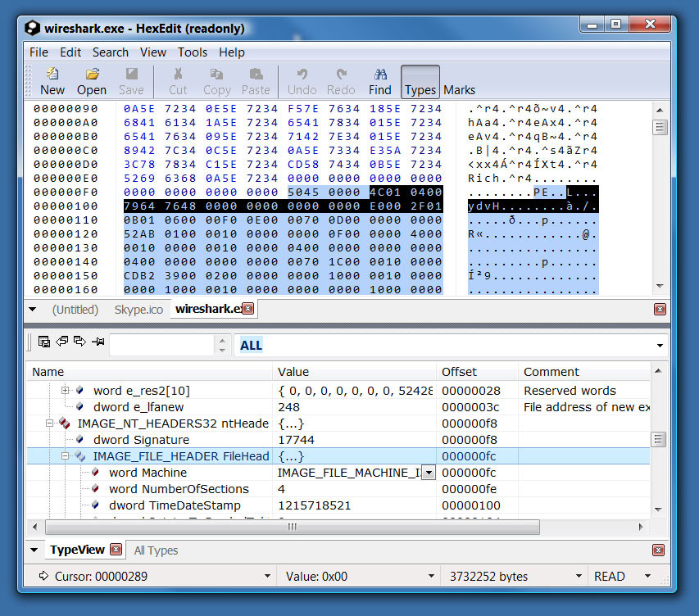
Task: Switch to the (Untitled) document tab
Action: coord(75,310)
